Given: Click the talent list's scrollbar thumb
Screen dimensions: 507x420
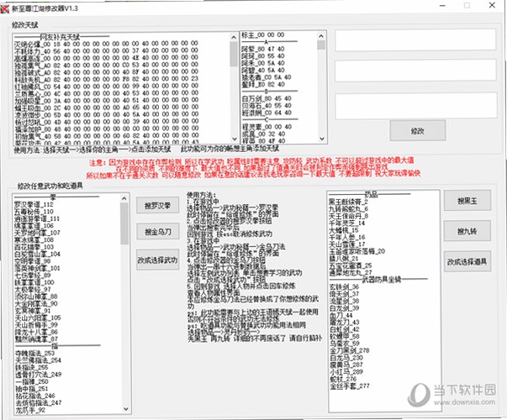Looking at the screenshot, I should pyautogui.click(x=234, y=54).
